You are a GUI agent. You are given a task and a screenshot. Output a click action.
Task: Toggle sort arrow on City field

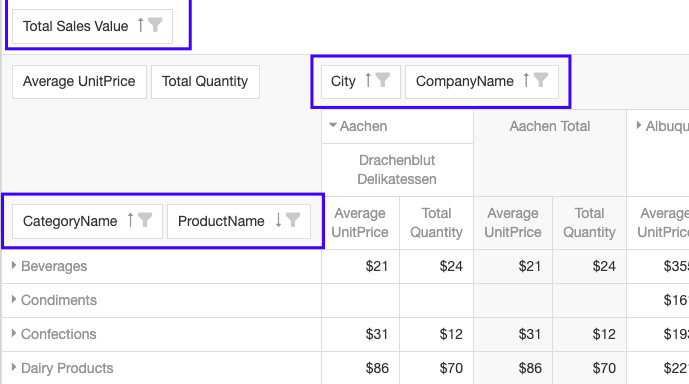pos(368,80)
